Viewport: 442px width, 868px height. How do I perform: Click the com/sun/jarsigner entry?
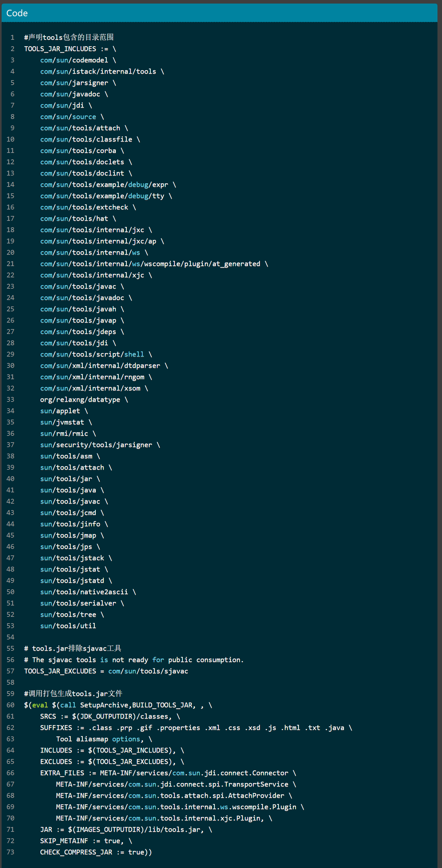(78, 83)
